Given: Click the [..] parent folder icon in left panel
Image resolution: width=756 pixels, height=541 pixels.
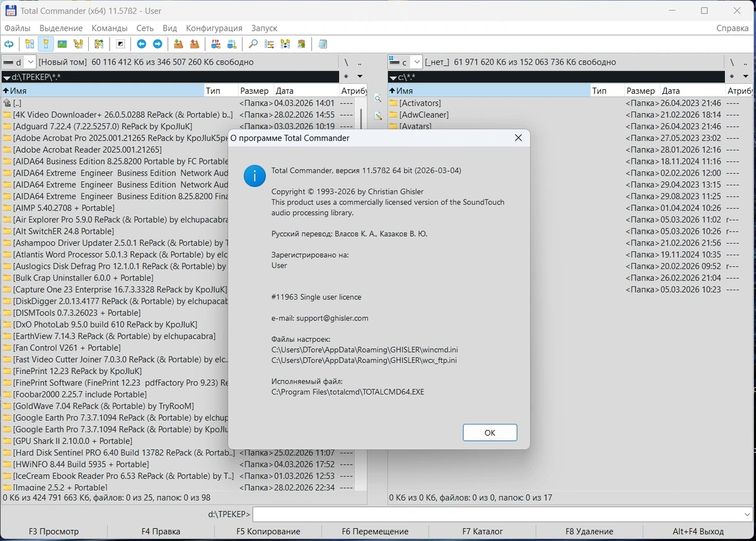Looking at the screenshot, I should click(x=8, y=103).
